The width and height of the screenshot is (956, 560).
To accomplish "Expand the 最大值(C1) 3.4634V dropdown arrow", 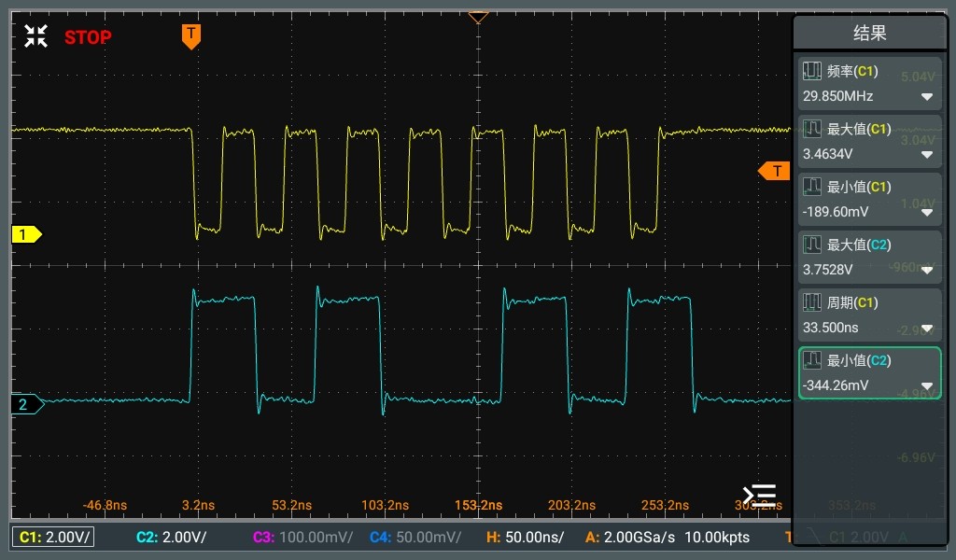I will point(926,155).
